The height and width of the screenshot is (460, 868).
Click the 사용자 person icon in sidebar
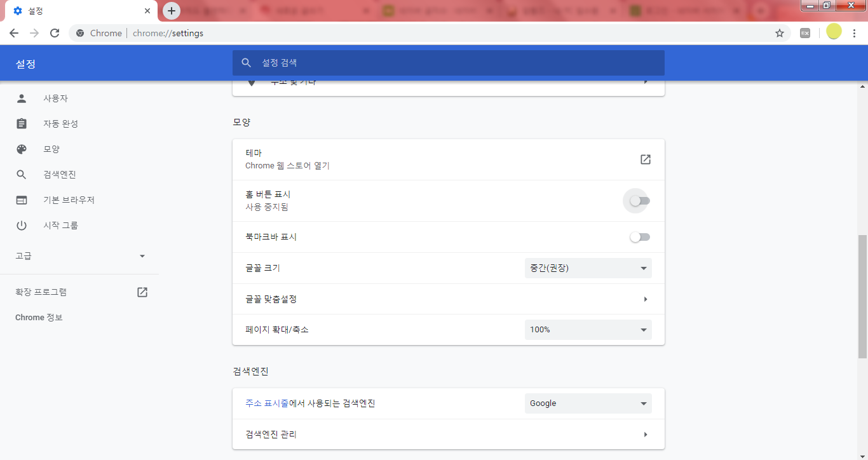pyautogui.click(x=22, y=98)
